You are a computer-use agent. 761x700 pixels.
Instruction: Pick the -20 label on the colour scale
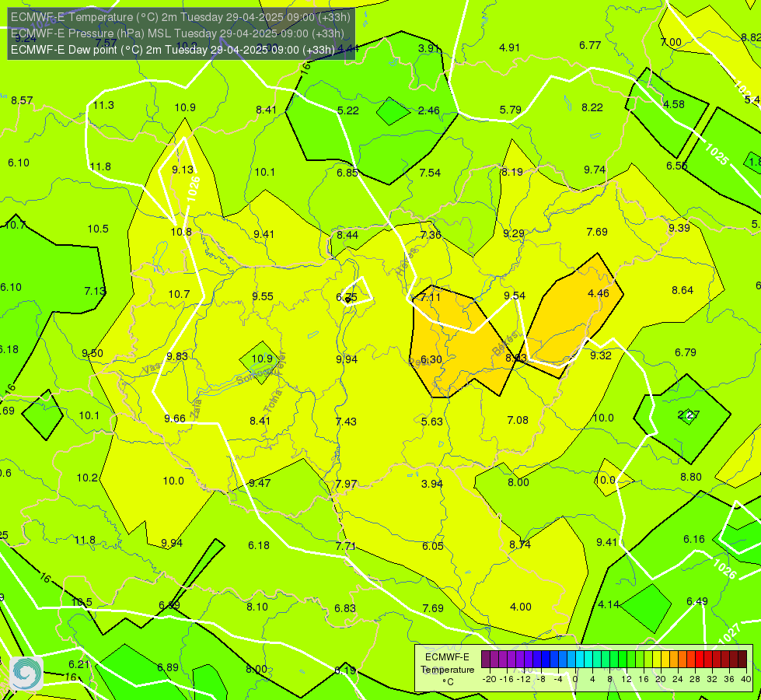[490, 679]
